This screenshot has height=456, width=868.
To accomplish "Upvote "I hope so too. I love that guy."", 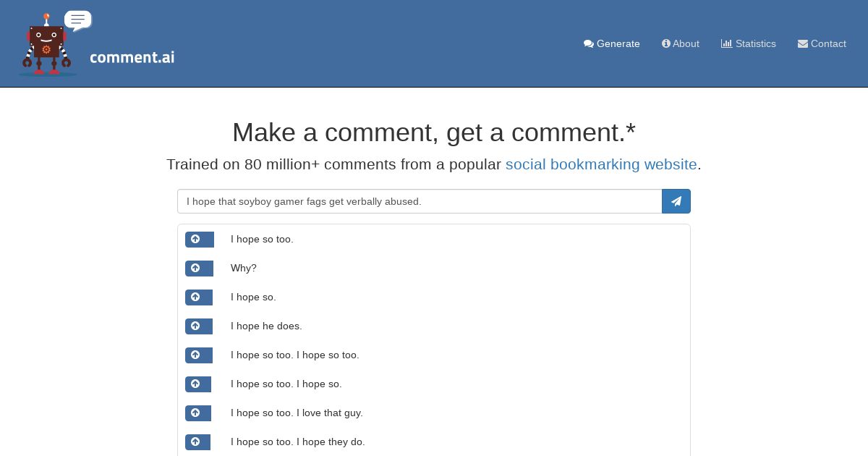I will pyautogui.click(x=198, y=413).
